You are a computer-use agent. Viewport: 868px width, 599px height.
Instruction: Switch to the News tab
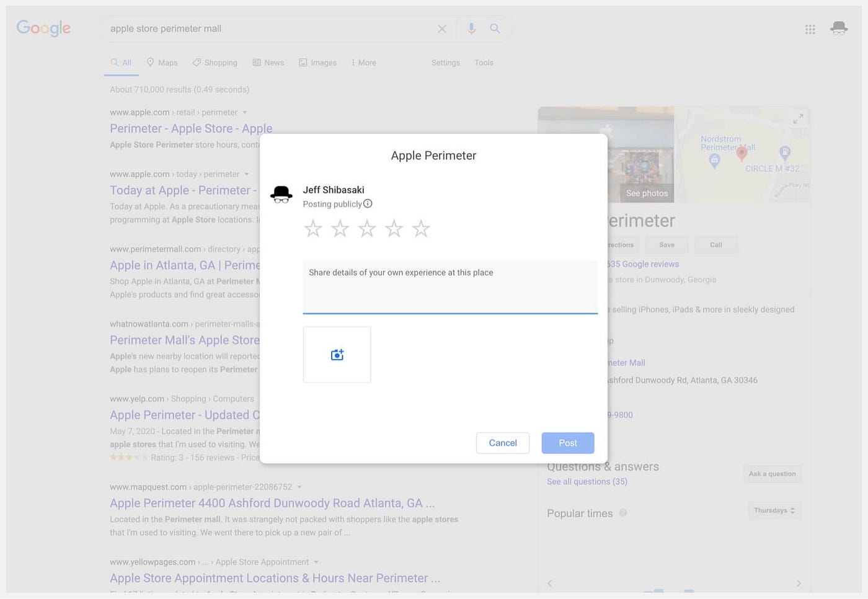[268, 63]
